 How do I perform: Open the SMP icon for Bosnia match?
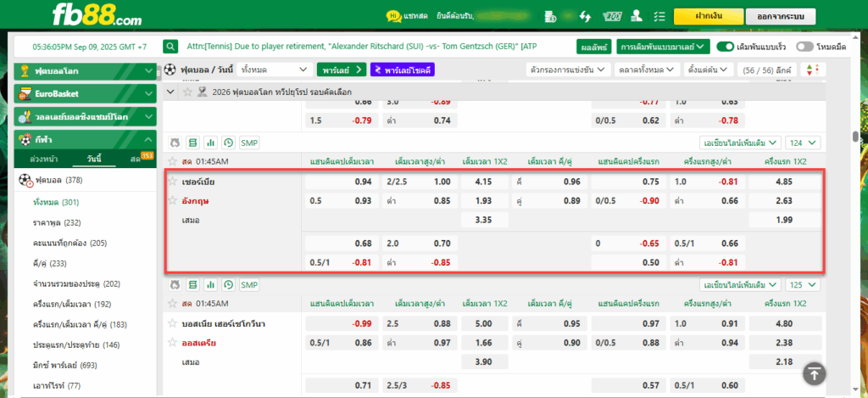pos(249,285)
